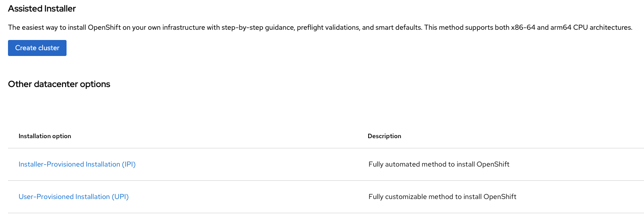
Task: Click the 'x86-64' text in the paragraph
Action: (525, 28)
